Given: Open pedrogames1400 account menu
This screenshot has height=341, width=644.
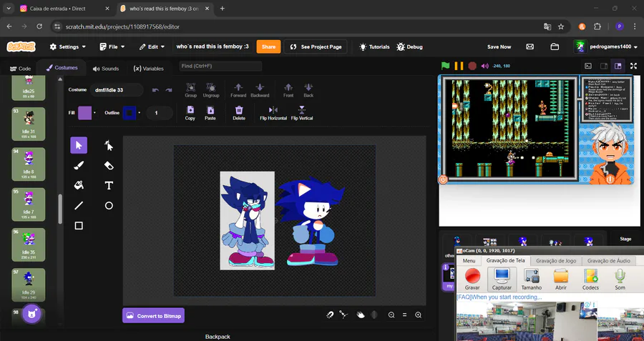Looking at the screenshot, I should pos(606,46).
